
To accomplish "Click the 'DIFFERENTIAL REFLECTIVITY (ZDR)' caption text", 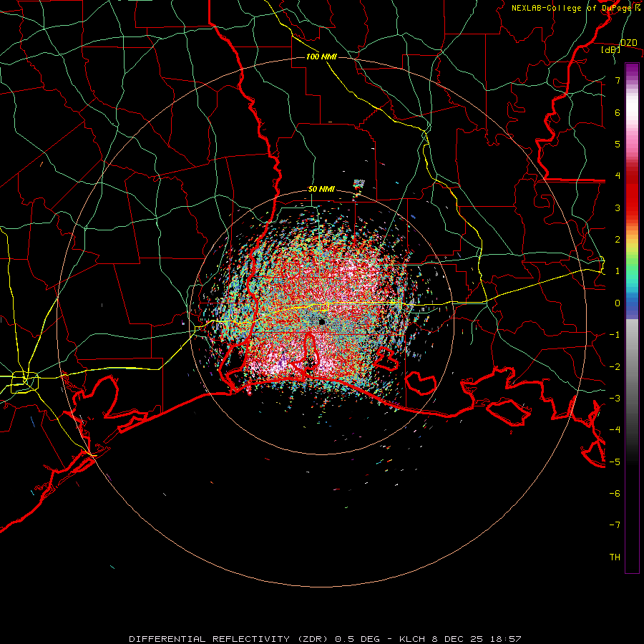I will (230, 639).
